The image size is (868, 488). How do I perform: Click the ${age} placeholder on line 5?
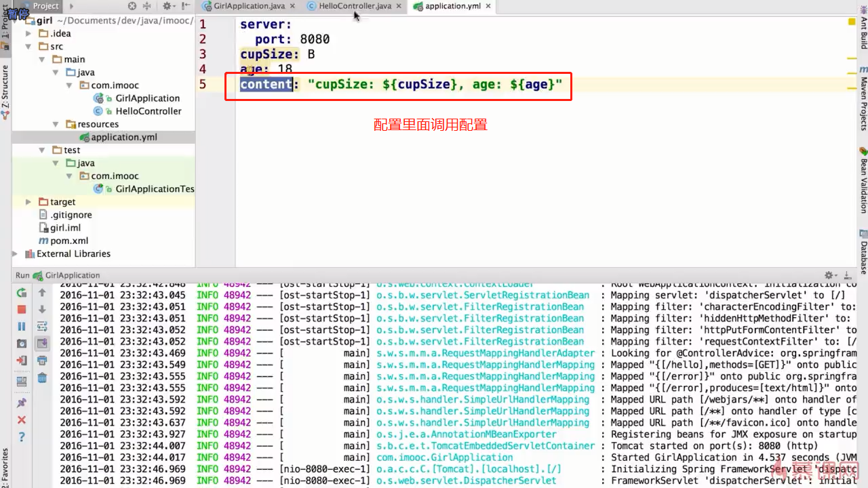click(x=532, y=85)
